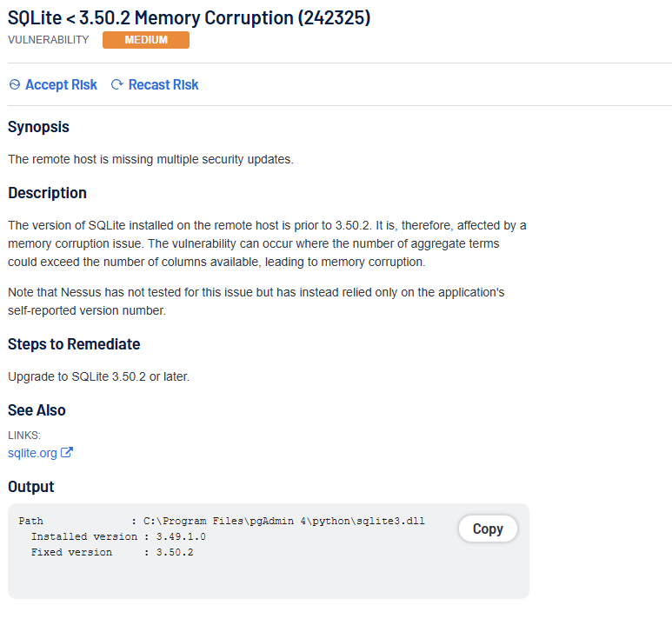
Task: Select the Description section heading
Action: coord(47,193)
